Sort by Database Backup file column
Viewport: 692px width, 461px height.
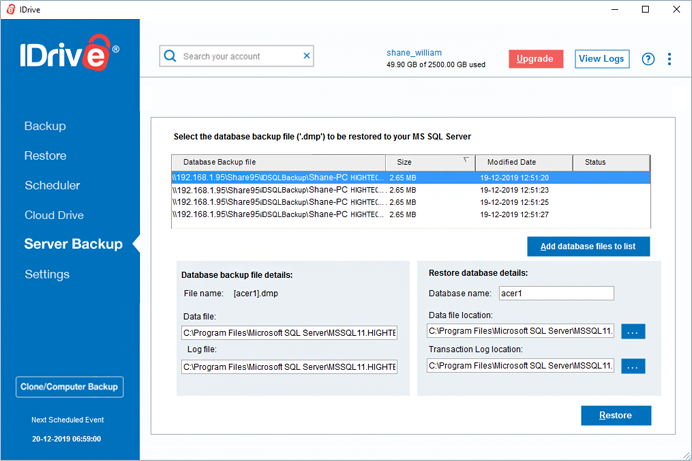[x=278, y=162]
